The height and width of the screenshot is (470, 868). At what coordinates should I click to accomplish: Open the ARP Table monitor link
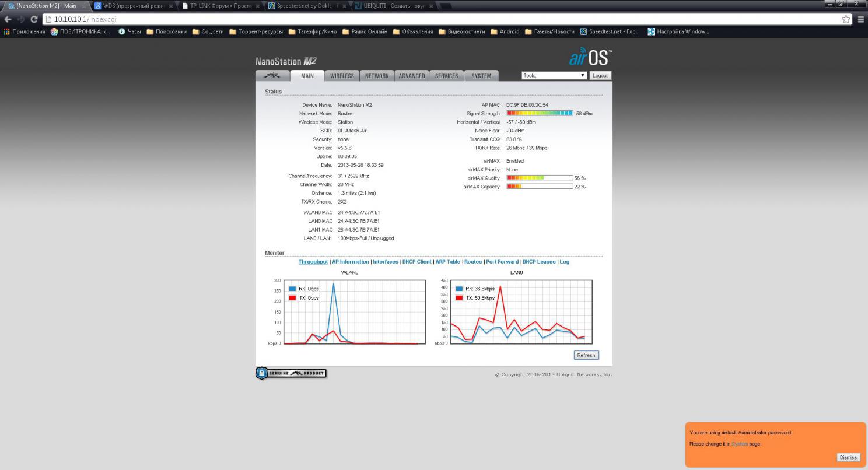coord(447,262)
